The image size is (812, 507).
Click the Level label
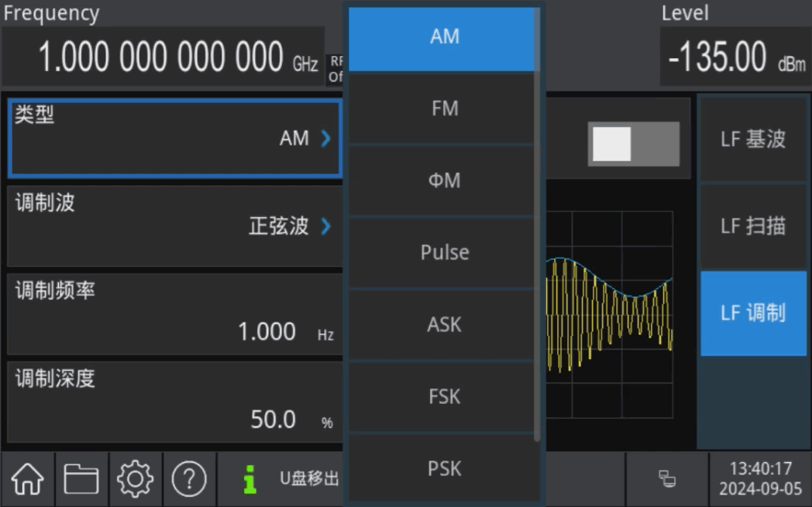(685, 13)
